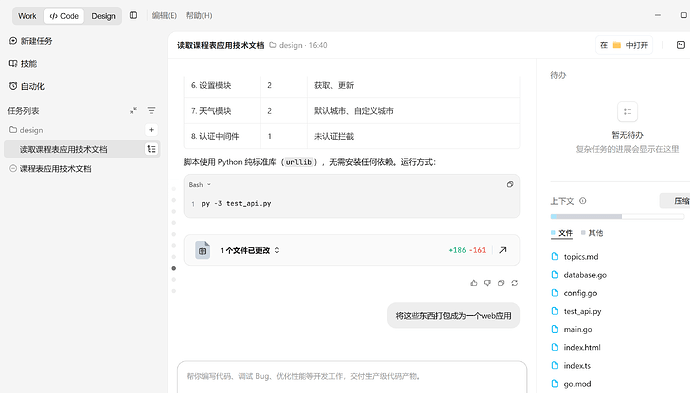Click the 6. 设置模块 table cell

(x=222, y=85)
